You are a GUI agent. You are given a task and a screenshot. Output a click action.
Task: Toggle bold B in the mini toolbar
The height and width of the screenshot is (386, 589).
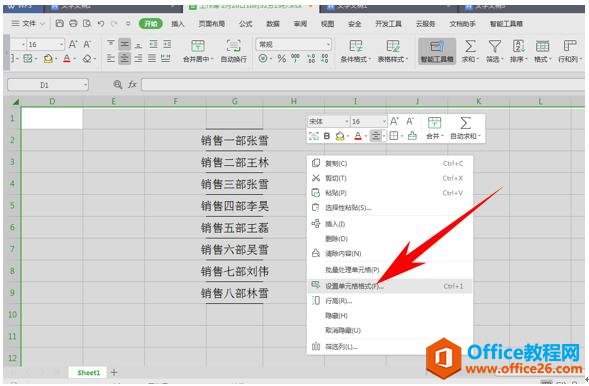point(327,136)
